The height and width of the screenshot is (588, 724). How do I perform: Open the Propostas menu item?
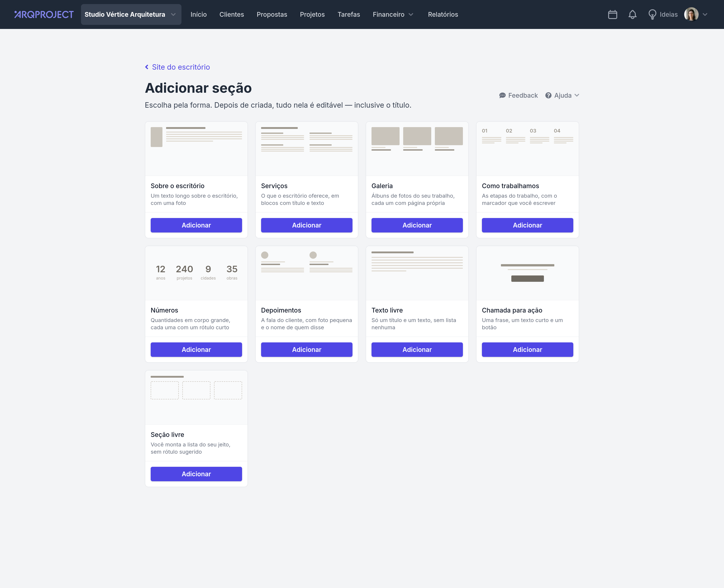(x=272, y=14)
